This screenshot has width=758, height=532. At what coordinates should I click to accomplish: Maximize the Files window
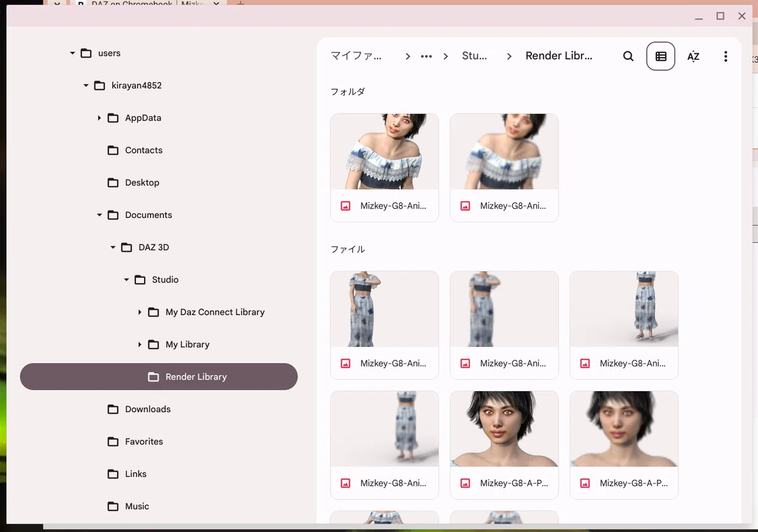[720, 16]
